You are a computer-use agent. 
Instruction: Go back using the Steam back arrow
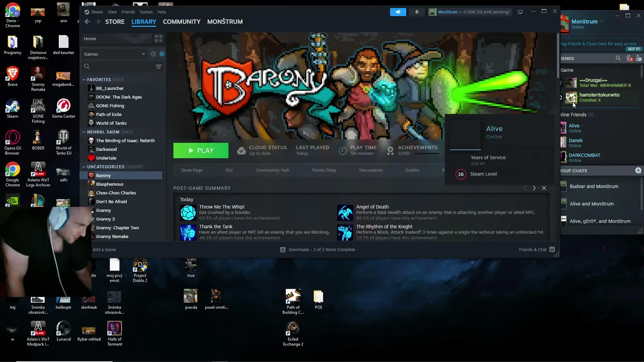[x=87, y=22]
